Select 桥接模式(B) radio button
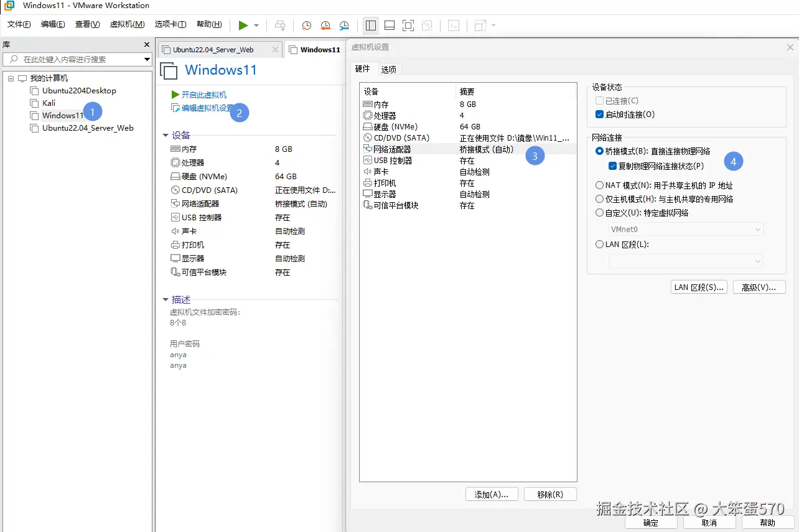The image size is (799, 532). [600, 151]
